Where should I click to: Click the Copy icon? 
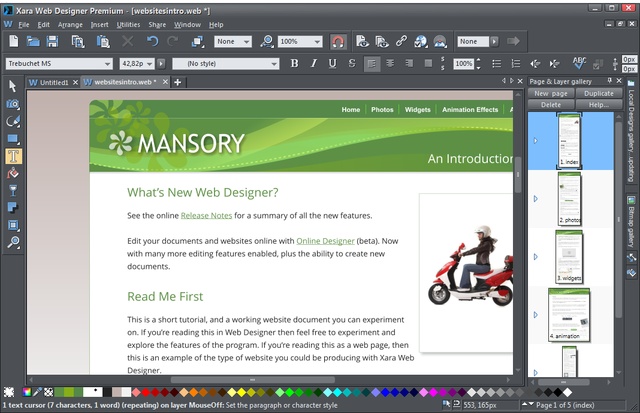[x=78, y=41]
